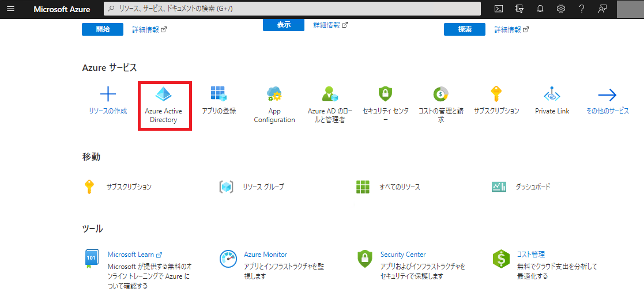Open the Azure Active Directory service icon

(164, 94)
